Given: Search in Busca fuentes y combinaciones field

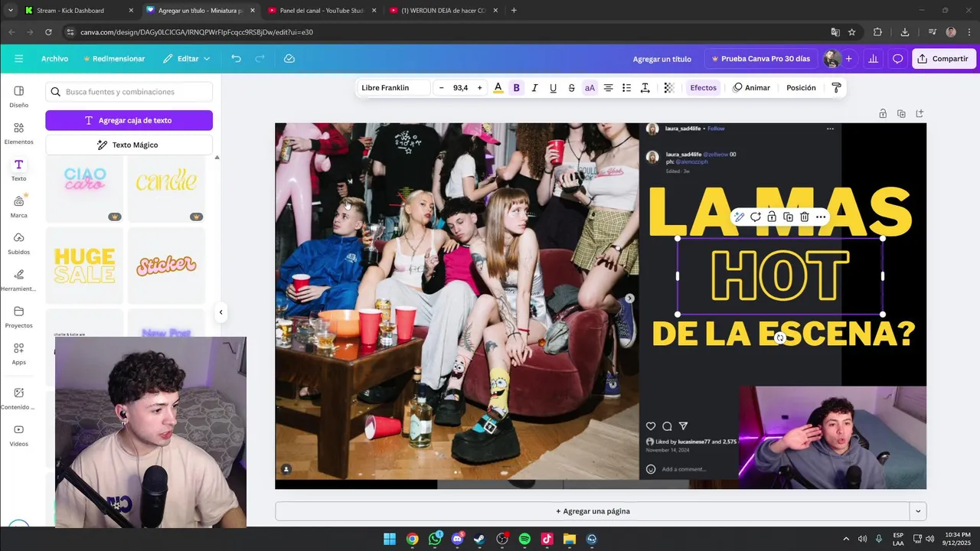Looking at the screenshot, I should (129, 92).
